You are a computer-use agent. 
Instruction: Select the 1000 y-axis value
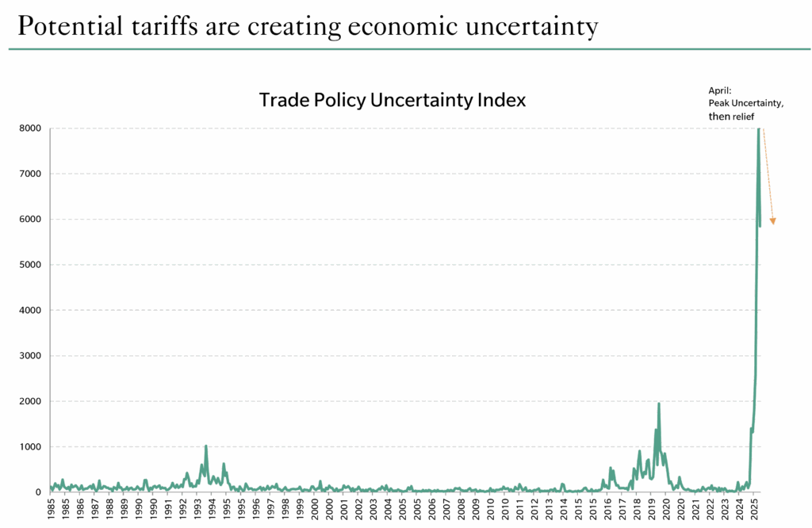click(x=31, y=446)
